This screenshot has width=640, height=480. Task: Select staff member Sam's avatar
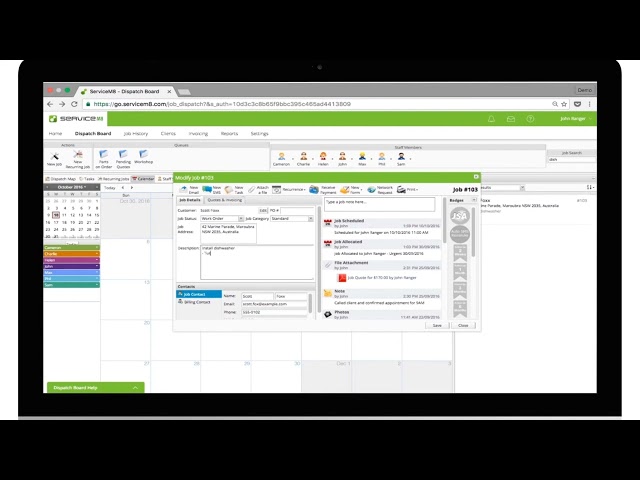point(401,156)
